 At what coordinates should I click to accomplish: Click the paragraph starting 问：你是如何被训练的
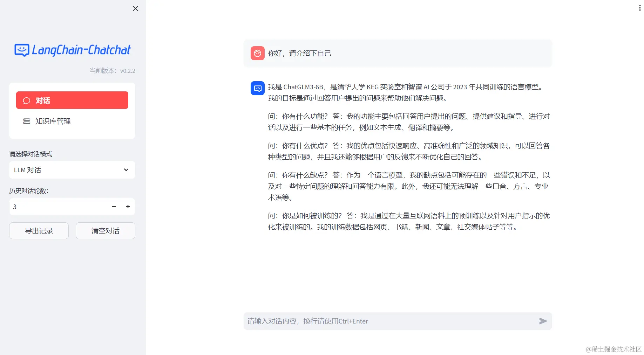[x=409, y=221]
